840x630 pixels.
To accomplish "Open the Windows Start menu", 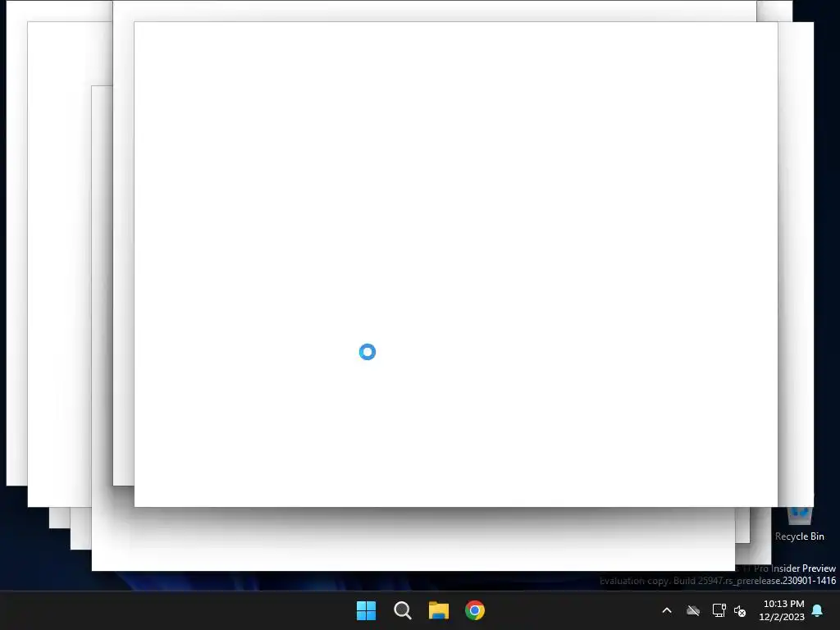I will [x=367, y=610].
